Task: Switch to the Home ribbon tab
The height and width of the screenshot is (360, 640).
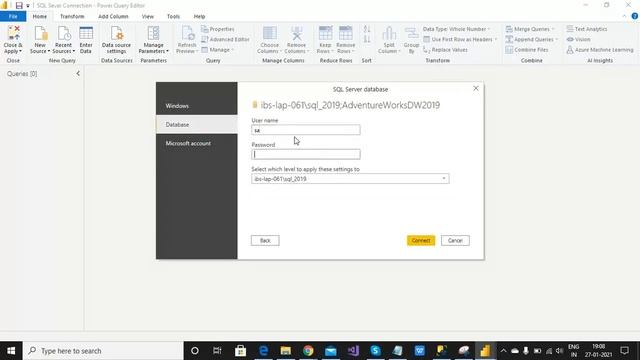Action: 40,16
